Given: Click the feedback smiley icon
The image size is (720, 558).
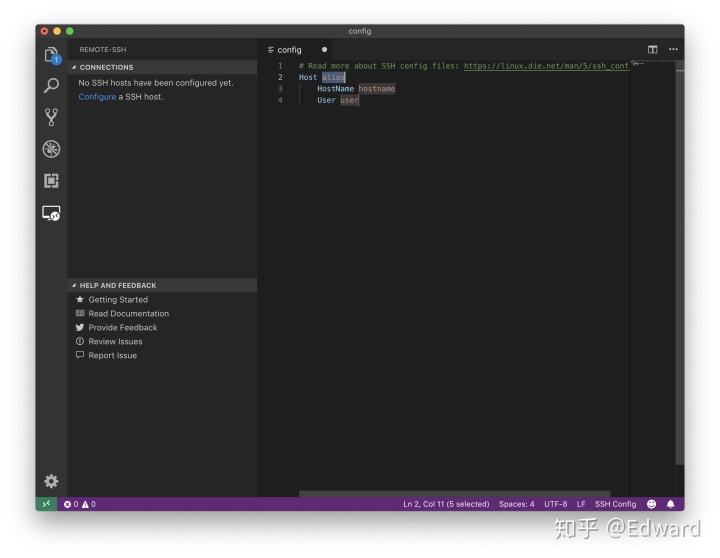Looking at the screenshot, I should 651,504.
